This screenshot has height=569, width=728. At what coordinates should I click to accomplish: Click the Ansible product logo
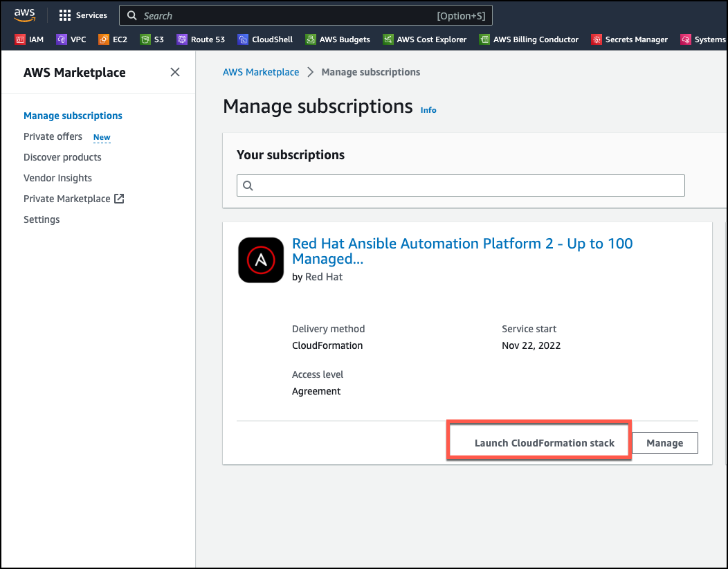click(x=261, y=260)
